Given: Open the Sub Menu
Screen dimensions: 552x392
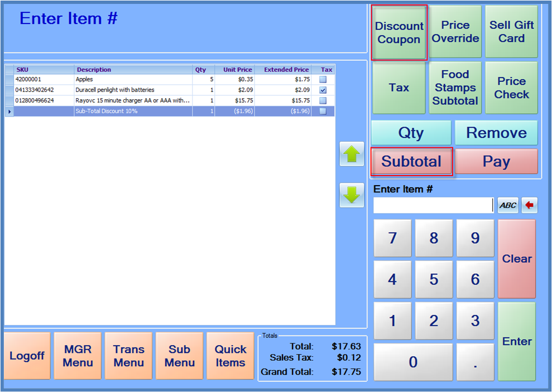Looking at the screenshot, I should click(x=179, y=356).
